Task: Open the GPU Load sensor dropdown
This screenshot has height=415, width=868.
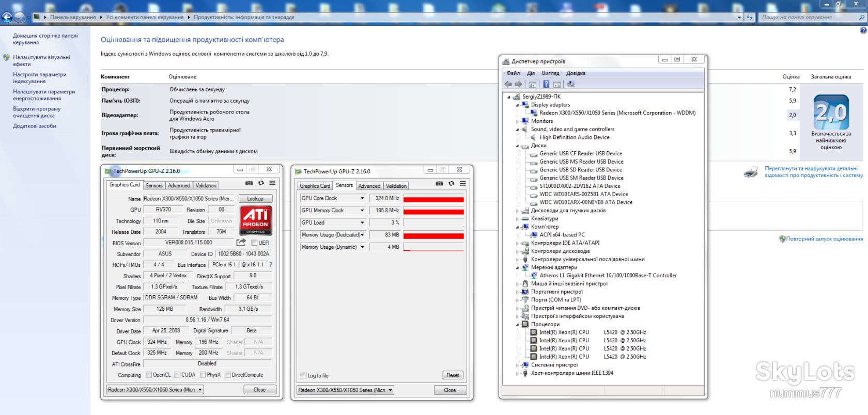Action: pyautogui.click(x=362, y=222)
